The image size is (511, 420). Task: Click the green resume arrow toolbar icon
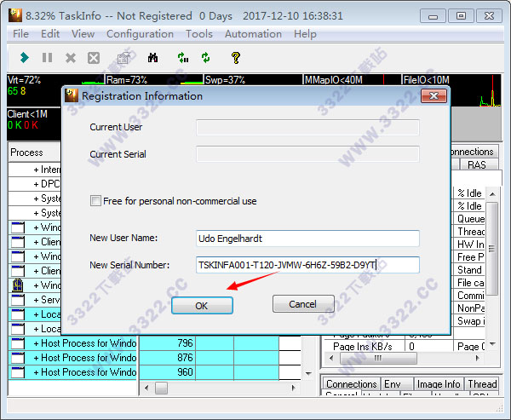click(x=25, y=58)
